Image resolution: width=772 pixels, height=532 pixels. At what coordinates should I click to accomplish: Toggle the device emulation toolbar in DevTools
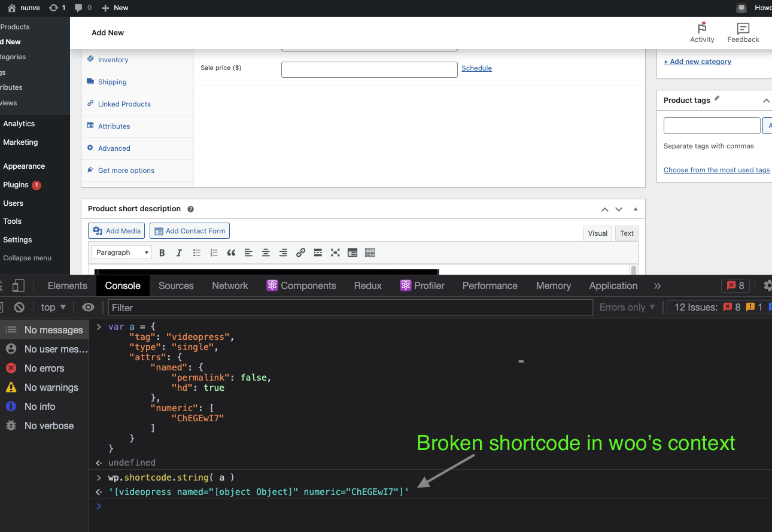(19, 285)
